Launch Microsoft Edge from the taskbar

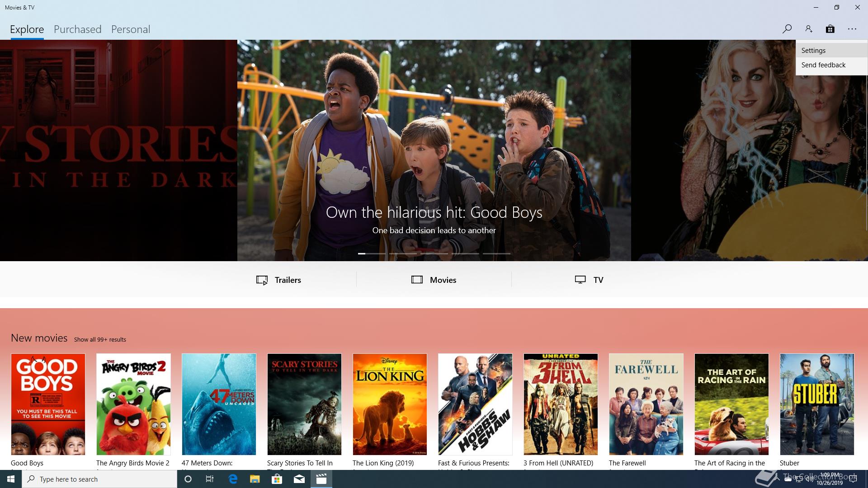(233, 479)
